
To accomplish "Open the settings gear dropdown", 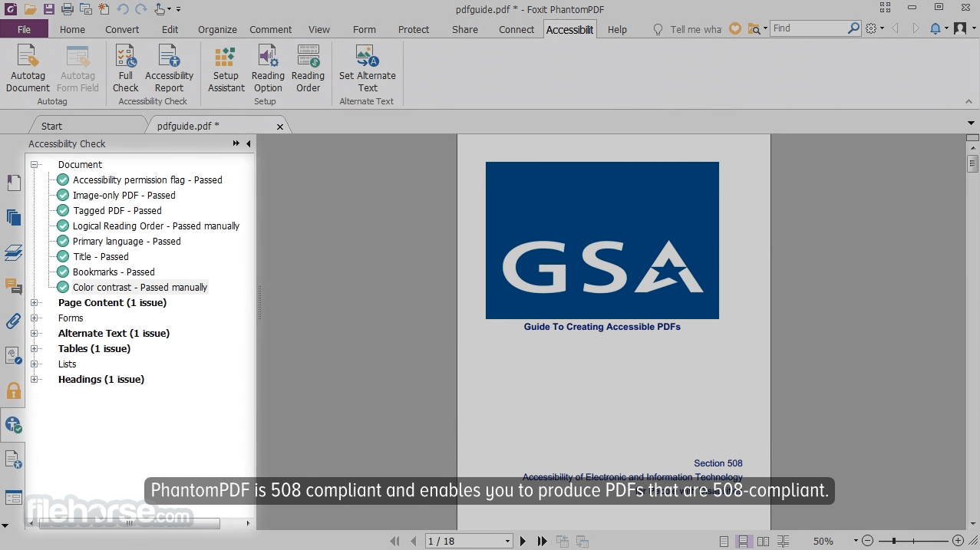I will tap(875, 28).
